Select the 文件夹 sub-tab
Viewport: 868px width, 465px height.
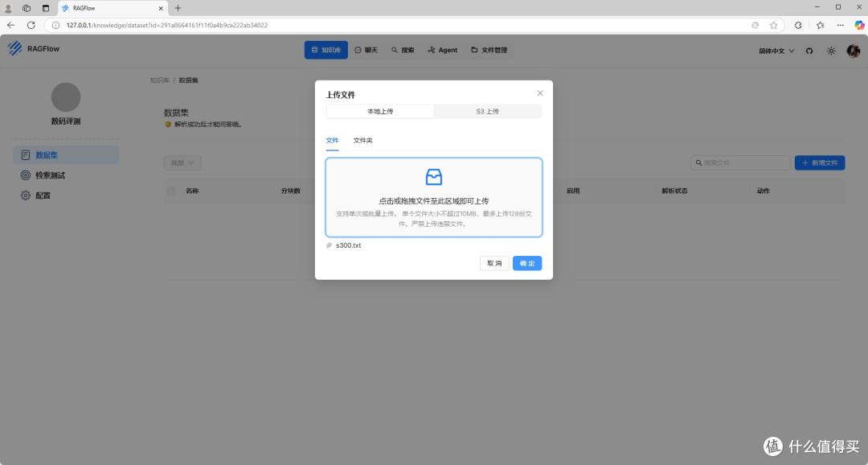point(362,140)
